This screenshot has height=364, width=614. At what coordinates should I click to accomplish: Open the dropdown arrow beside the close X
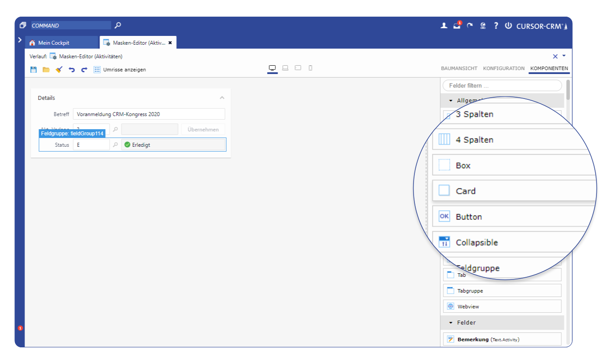564,56
